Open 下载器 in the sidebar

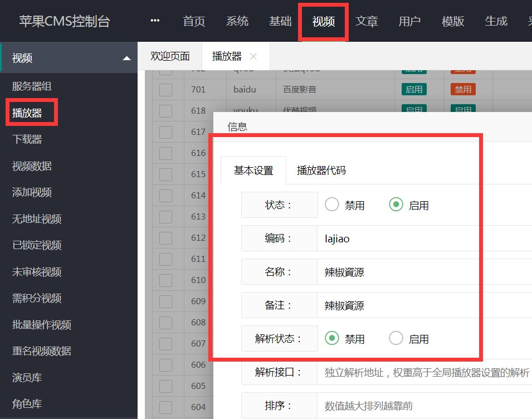(27, 139)
